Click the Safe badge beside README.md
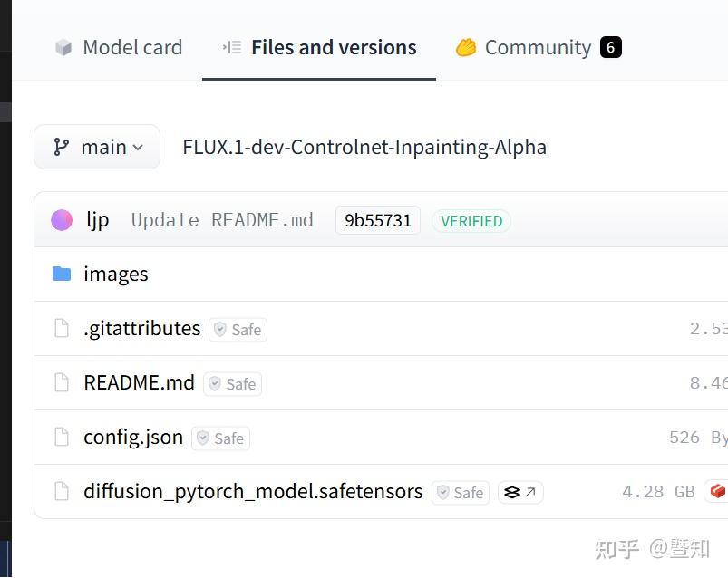 pyautogui.click(x=232, y=383)
